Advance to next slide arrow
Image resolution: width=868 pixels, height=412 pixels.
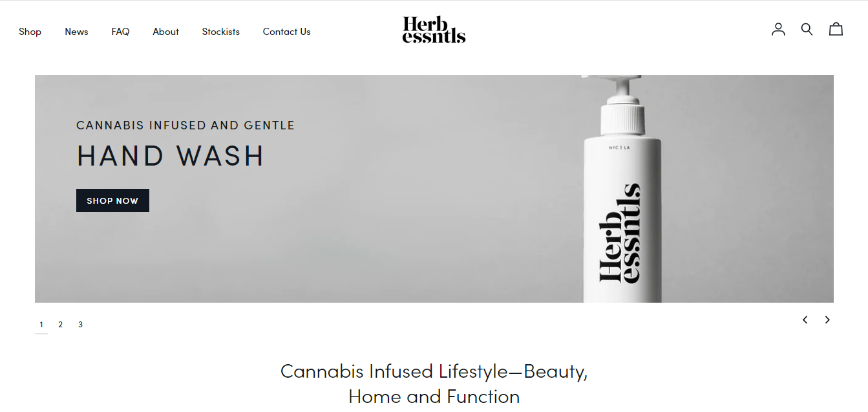click(827, 320)
